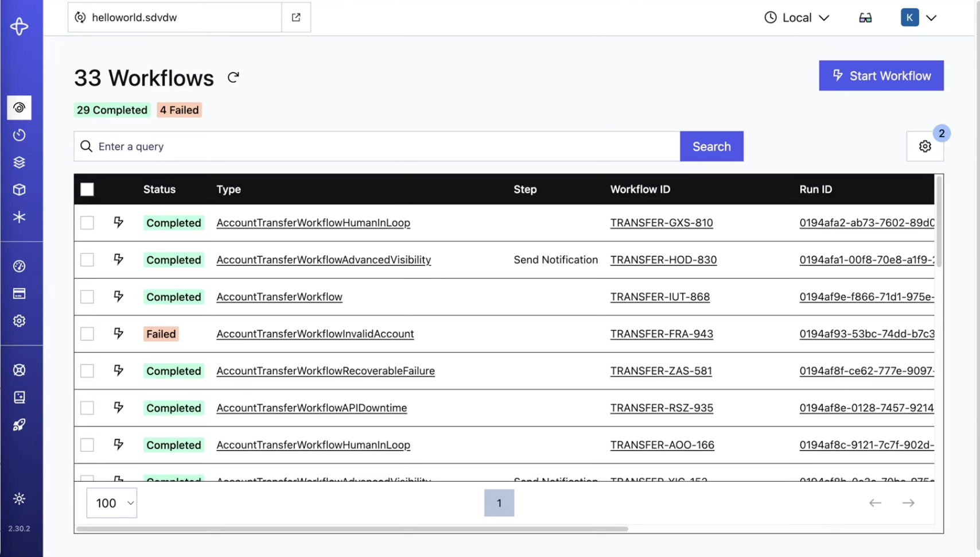Image resolution: width=980 pixels, height=557 pixels.
Task: Open the Deployments cube icon in sidebar
Action: 20,189
